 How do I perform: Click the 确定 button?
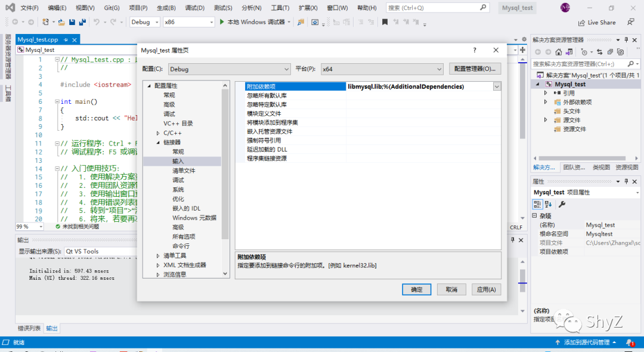point(416,289)
